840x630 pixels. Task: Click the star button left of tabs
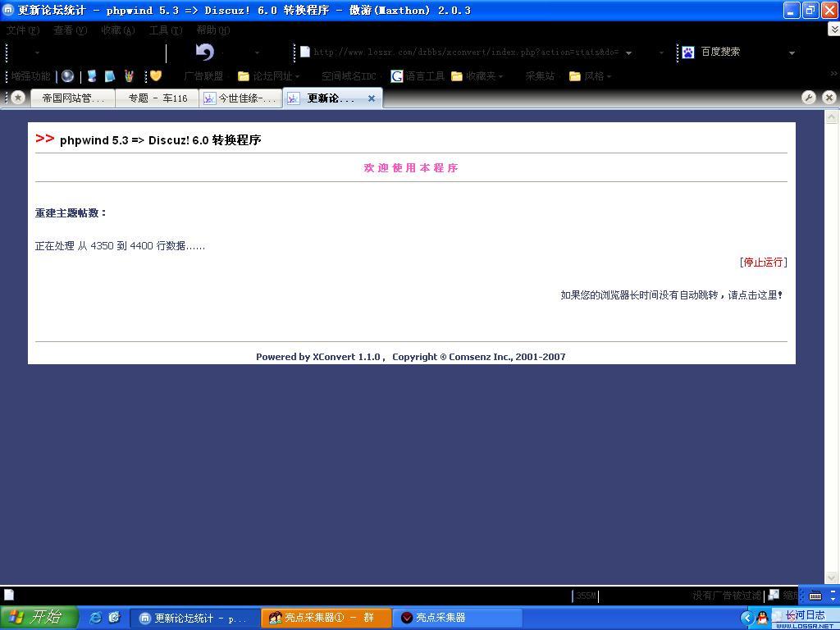[x=18, y=98]
